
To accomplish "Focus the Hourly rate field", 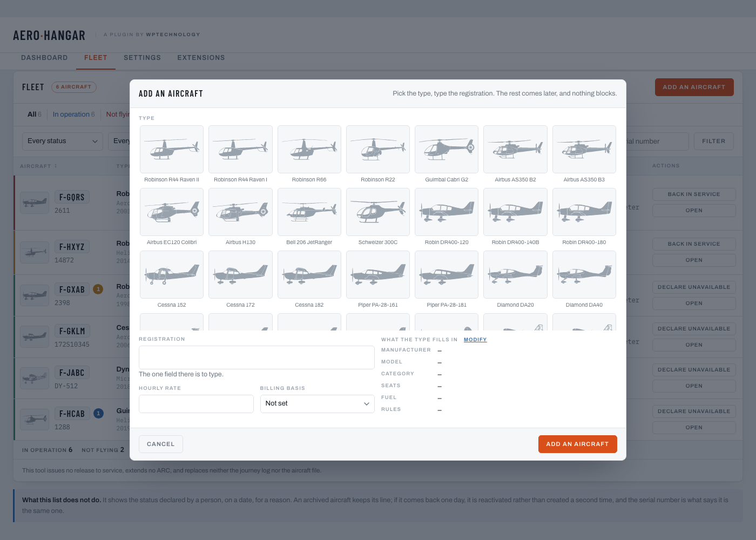I will 196,404.
